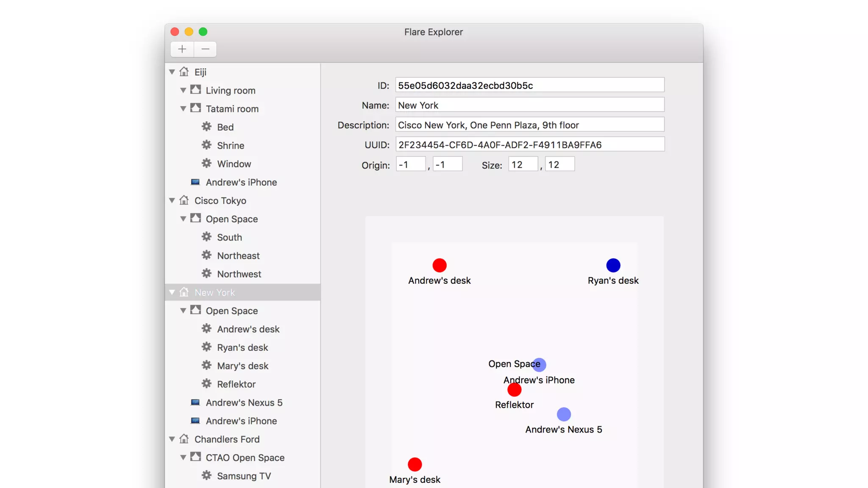Screen dimensions: 868x488
Task: Click the device icon beside Andrew's Nexus 5
Action: [x=195, y=402]
